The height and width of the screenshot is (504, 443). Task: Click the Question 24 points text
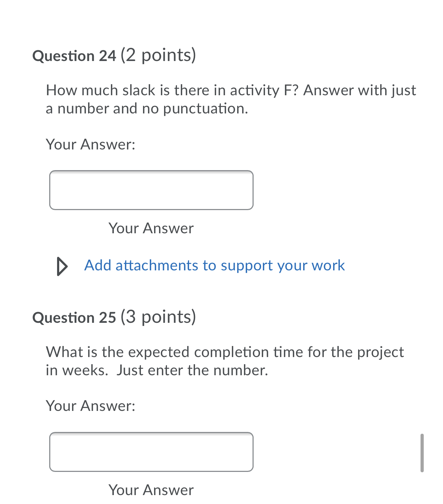coord(158,55)
